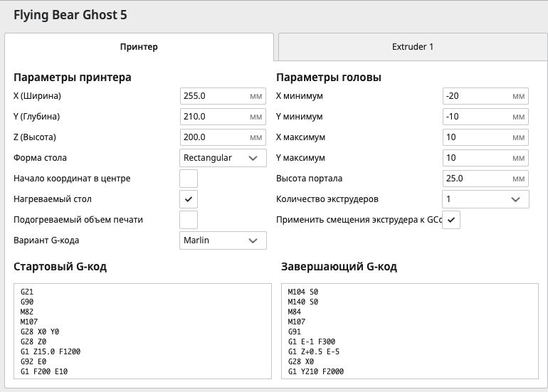Edit the X максимум field
The width and height of the screenshot is (548, 392).
(485, 137)
